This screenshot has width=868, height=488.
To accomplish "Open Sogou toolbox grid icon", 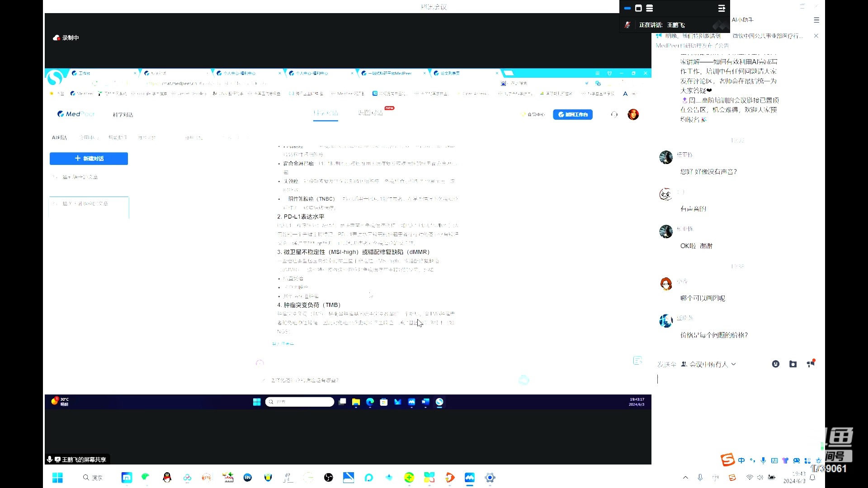I will point(807,460).
